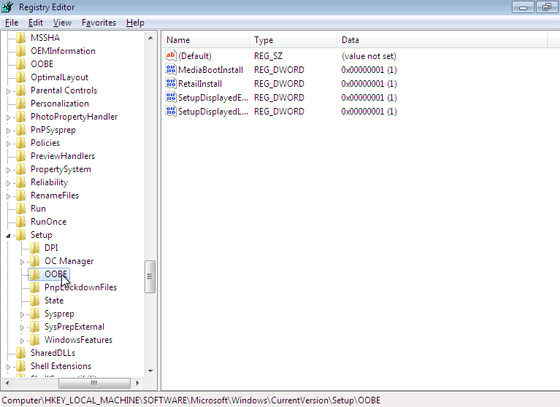
Task: Sort values by Name column header
Action: (x=206, y=40)
